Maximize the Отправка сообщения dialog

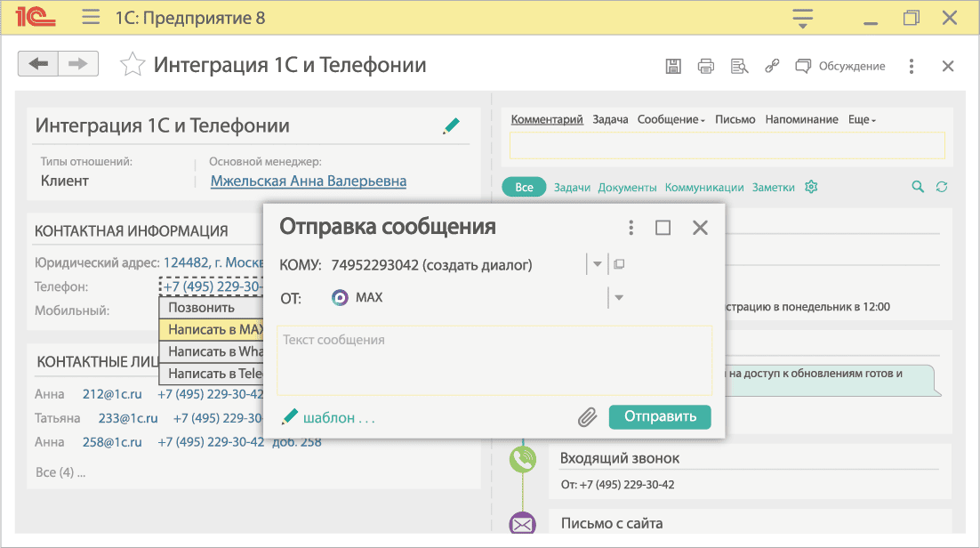[663, 228]
